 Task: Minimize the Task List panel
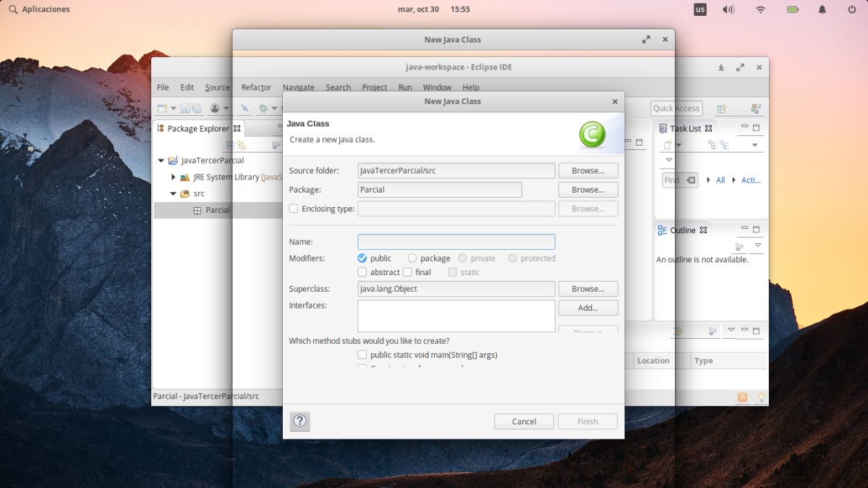point(744,127)
